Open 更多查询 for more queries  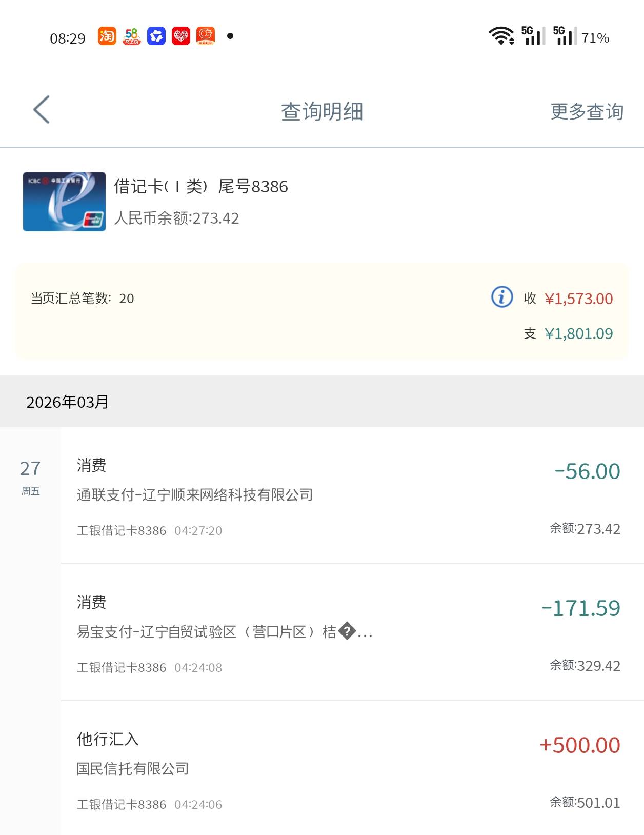[x=587, y=111]
